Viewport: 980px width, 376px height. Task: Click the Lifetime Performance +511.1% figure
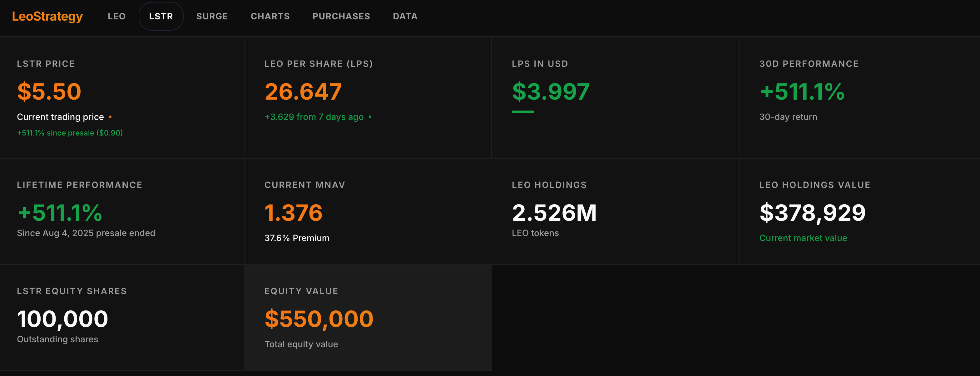[60, 213]
